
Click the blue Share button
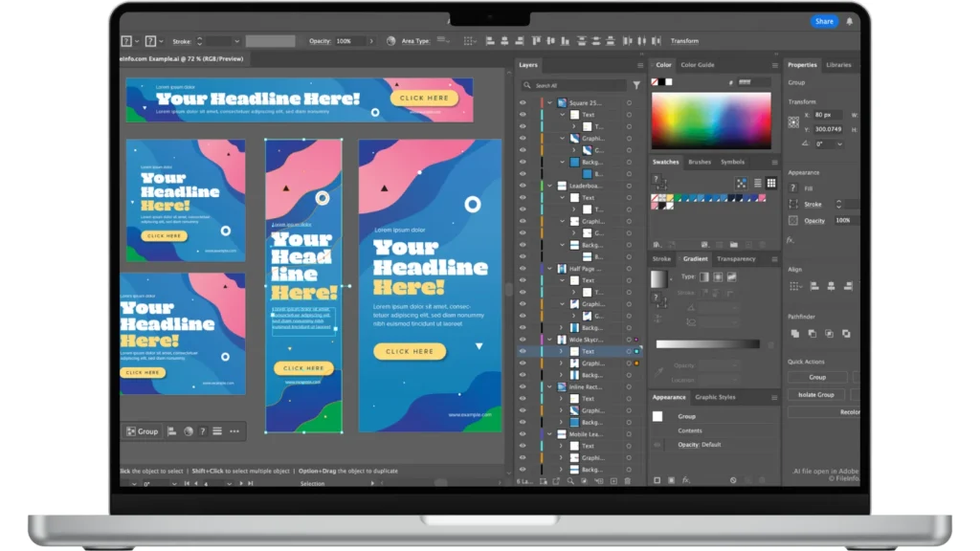(x=823, y=21)
